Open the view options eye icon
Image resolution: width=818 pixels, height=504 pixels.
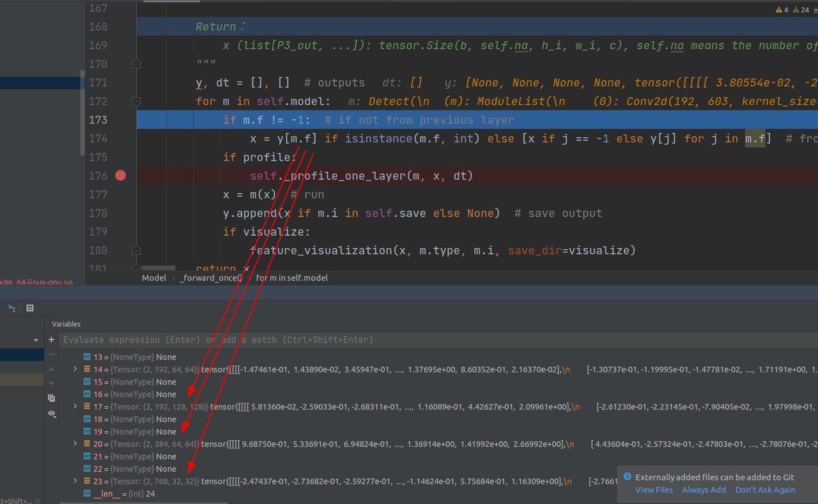point(52,413)
